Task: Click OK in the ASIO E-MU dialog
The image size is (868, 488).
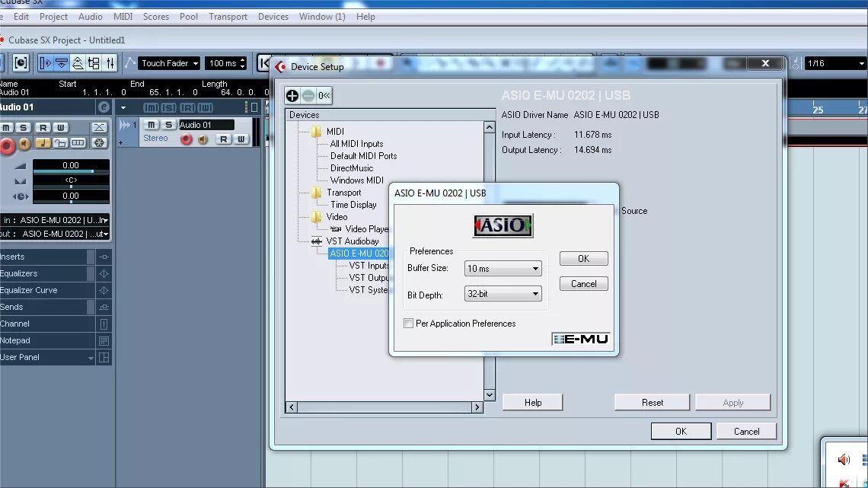Action: click(583, 258)
